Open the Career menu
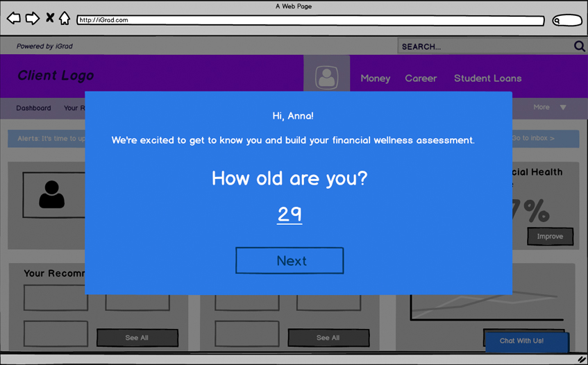 coord(421,78)
